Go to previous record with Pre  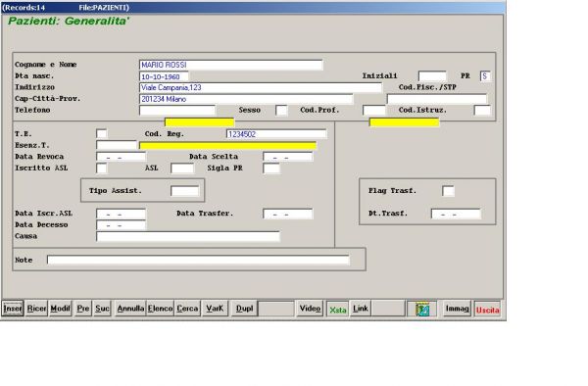point(83,309)
